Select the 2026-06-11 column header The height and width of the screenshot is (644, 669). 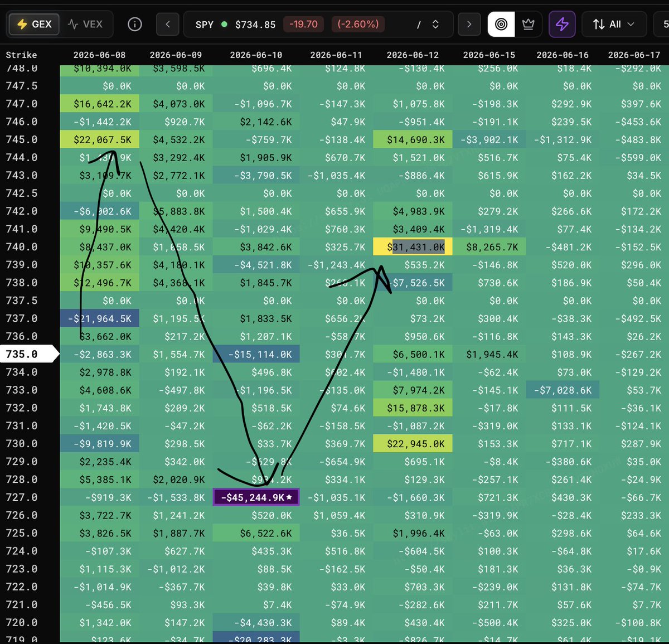point(336,55)
